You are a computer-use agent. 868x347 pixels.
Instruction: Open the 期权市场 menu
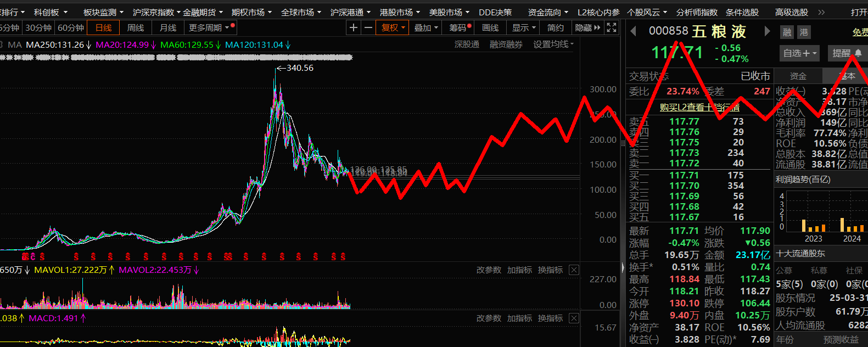pyautogui.click(x=251, y=12)
